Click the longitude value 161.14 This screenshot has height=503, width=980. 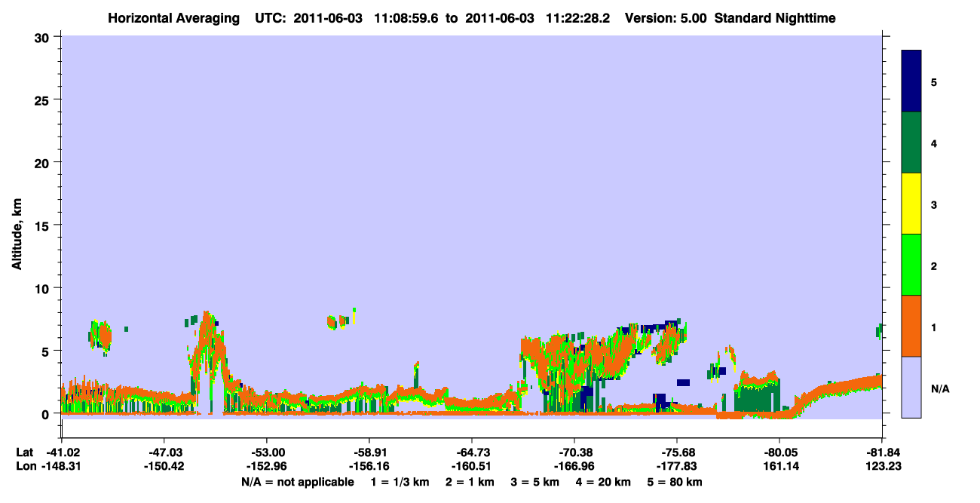coord(779,467)
